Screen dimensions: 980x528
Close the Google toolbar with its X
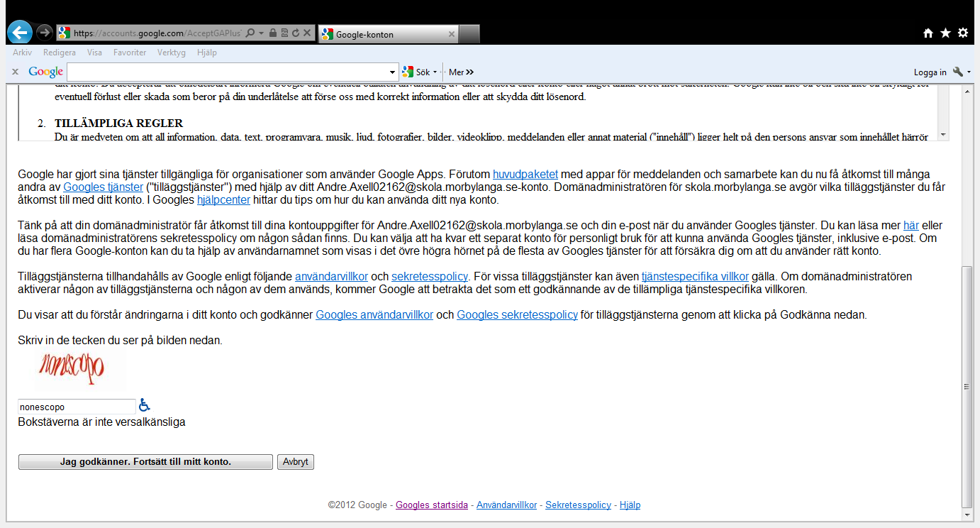pyautogui.click(x=15, y=72)
